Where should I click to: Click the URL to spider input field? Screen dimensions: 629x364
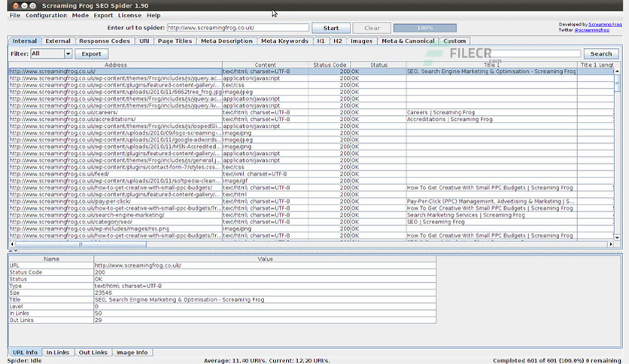click(238, 28)
